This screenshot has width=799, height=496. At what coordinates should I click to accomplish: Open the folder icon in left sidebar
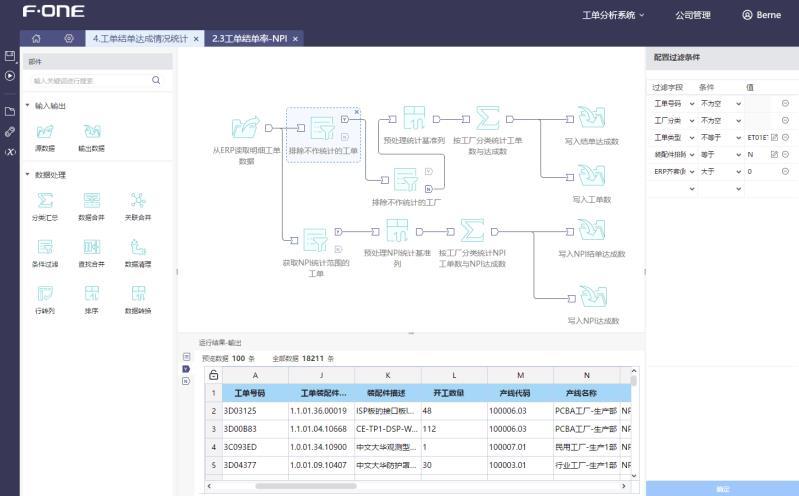[10, 112]
